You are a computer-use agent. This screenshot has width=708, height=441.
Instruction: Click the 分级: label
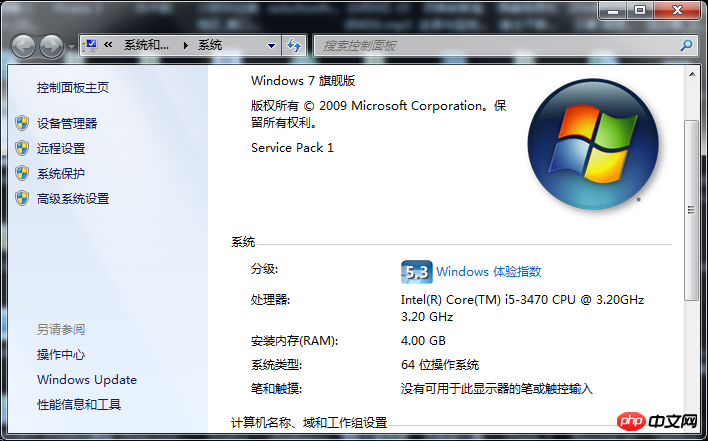pos(265,269)
